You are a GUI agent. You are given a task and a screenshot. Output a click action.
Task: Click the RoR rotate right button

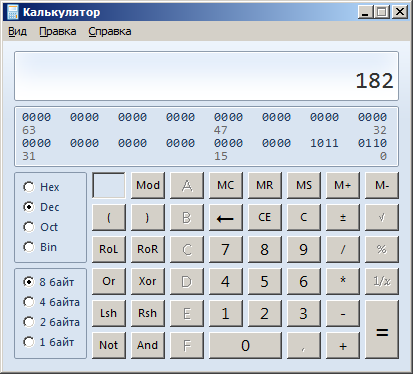point(148,249)
